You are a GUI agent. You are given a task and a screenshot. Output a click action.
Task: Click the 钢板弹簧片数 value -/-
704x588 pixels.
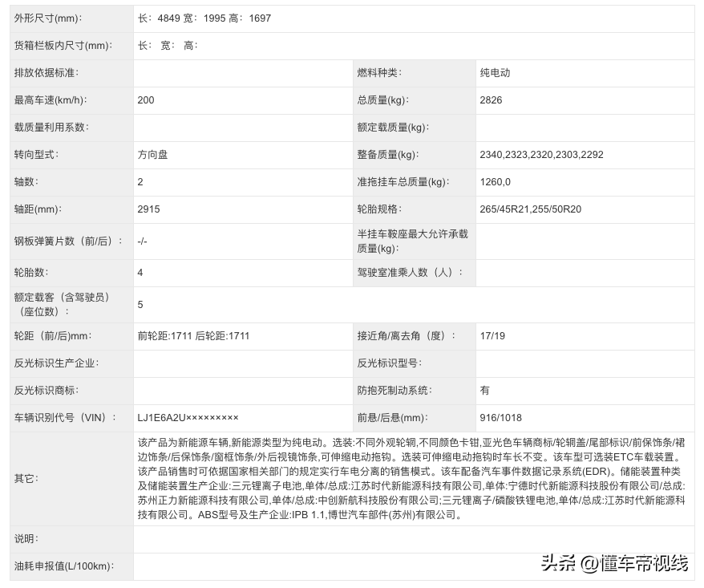coord(143,241)
